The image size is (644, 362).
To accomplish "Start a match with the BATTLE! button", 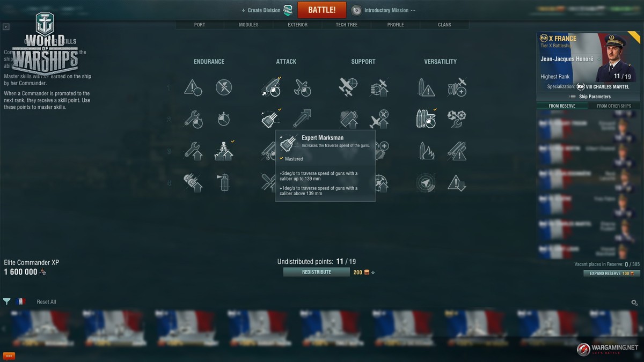I will pyautogui.click(x=322, y=10).
